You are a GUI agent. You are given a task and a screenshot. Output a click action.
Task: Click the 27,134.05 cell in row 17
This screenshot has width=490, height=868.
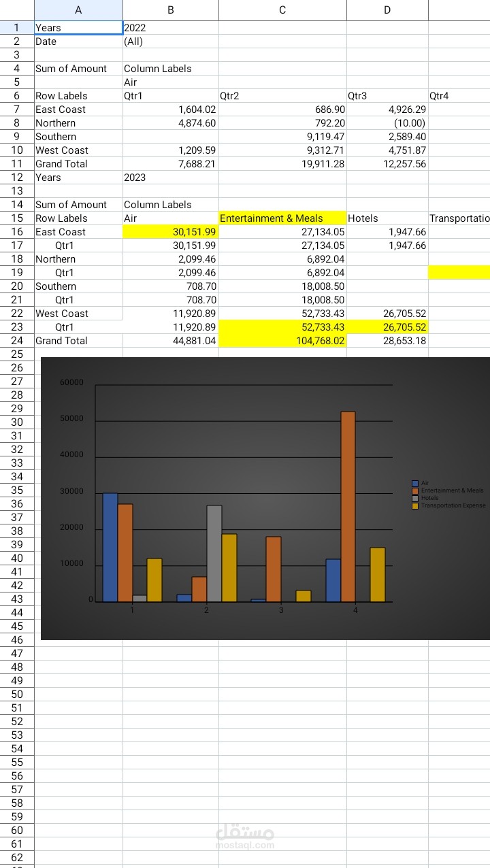(x=282, y=246)
